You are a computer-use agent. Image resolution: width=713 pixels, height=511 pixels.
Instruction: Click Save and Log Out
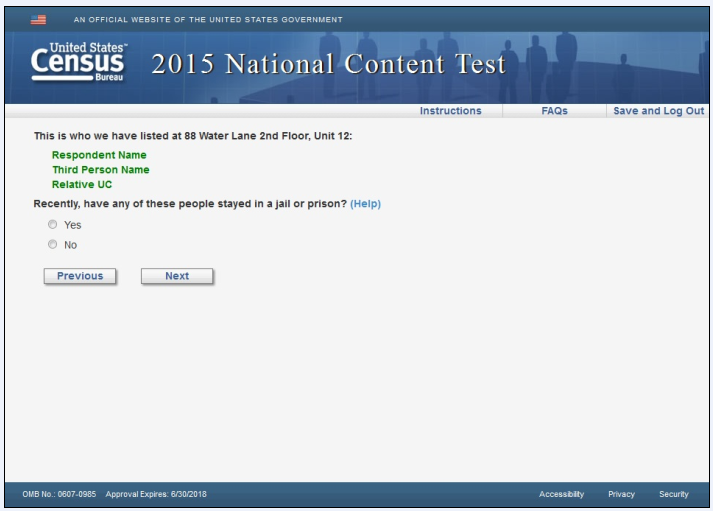point(658,111)
